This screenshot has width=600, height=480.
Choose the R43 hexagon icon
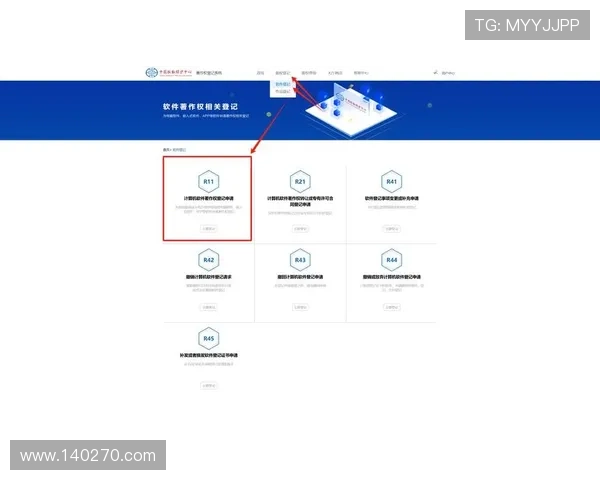[300, 259]
